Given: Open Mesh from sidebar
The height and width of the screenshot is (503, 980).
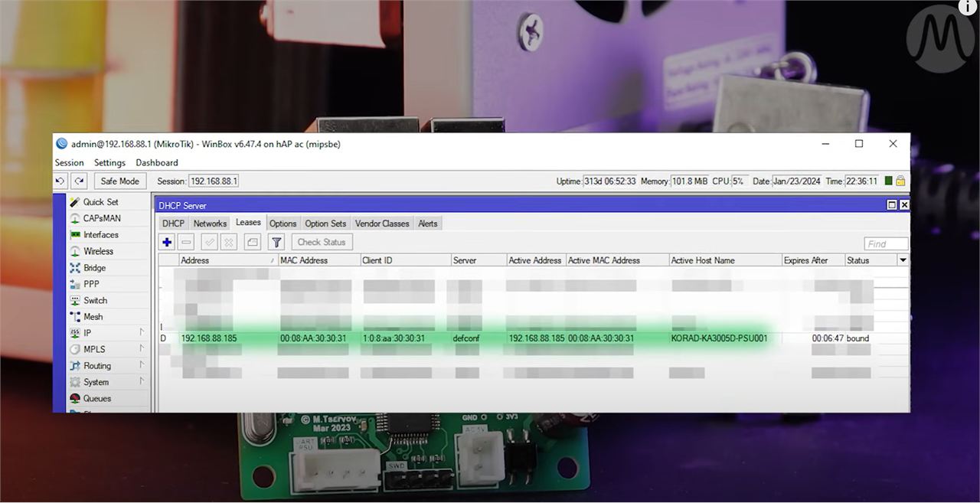Looking at the screenshot, I should (x=93, y=317).
